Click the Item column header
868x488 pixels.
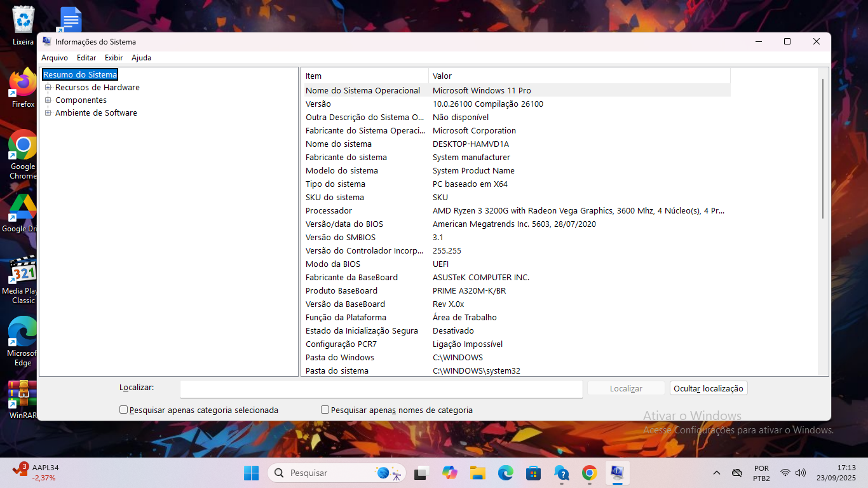click(x=365, y=76)
